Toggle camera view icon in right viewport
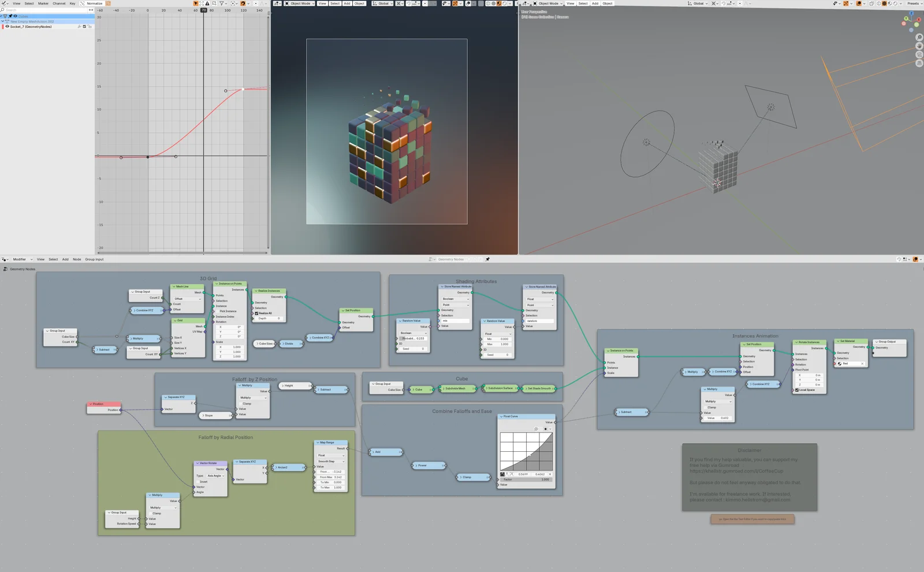Screen dimensions: 924x572 919,55
